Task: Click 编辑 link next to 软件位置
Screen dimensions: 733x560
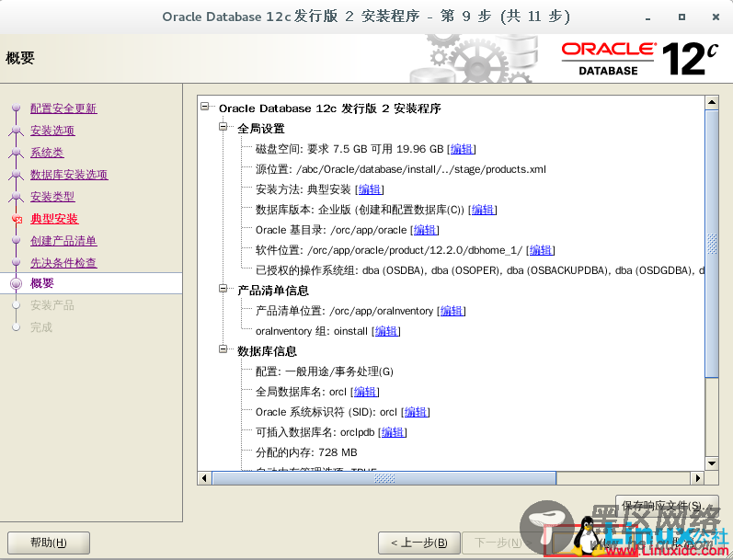Action: tap(541, 250)
